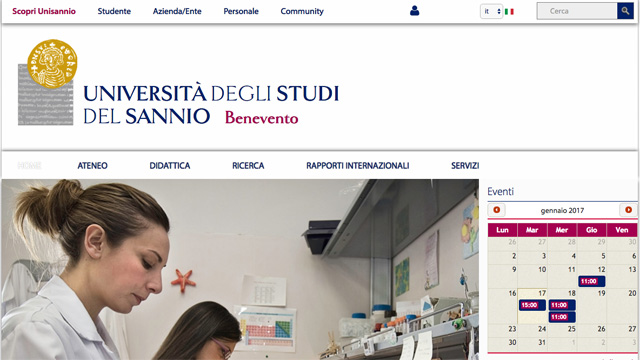Image resolution: width=640 pixels, height=360 pixels.
Task: Open second 11:00 event on January 18
Action: pos(562,317)
